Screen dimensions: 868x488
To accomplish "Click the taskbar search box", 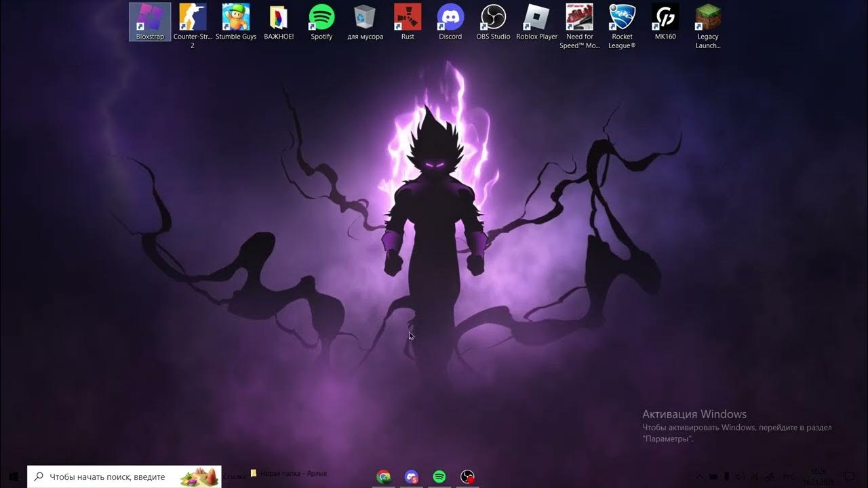I will point(124,476).
